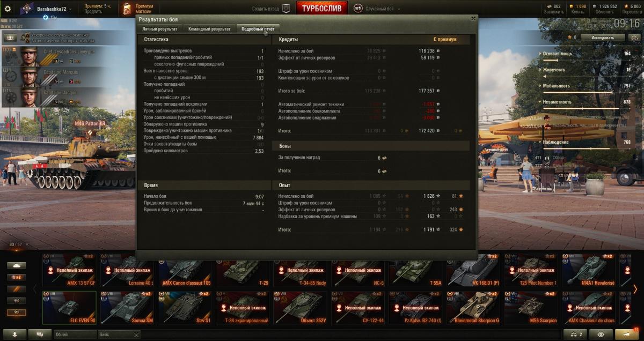Select the AMX Canon d'assaut 105 tank
Screen dimensions: 644x341
[x=185, y=270]
